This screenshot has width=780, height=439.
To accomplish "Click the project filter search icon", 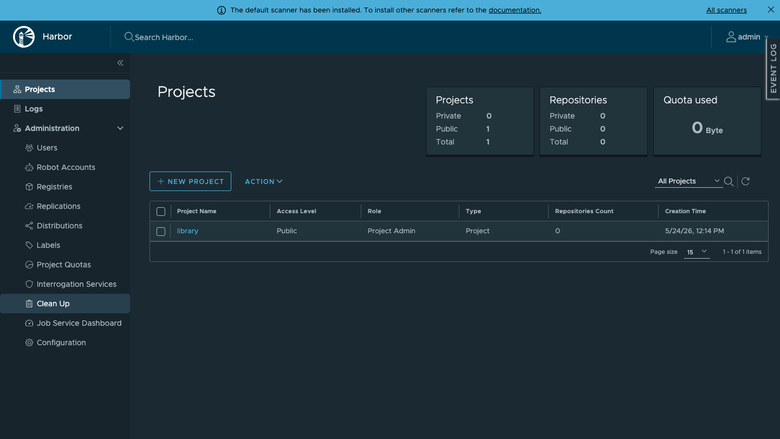I will 729,181.
